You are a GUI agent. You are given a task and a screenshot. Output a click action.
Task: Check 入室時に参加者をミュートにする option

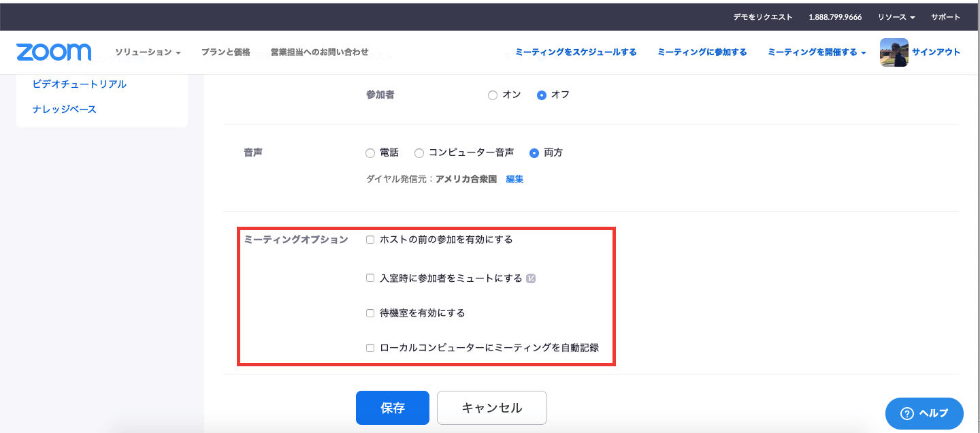(x=370, y=278)
